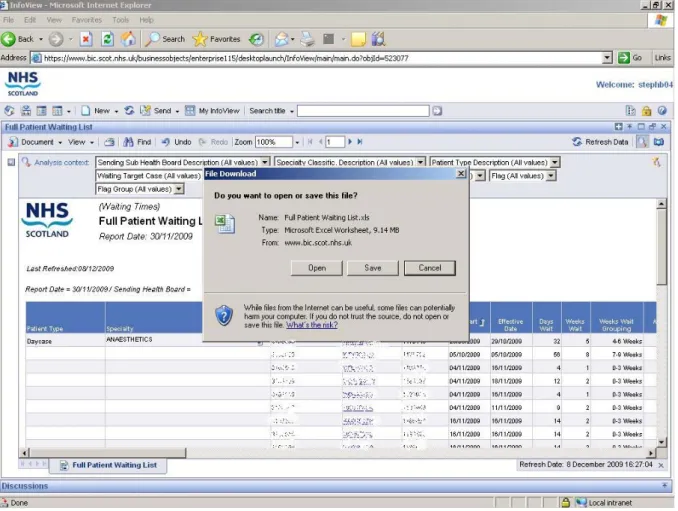678x511 pixels.
Task: Go to next report page arrow
Action: 350,142
